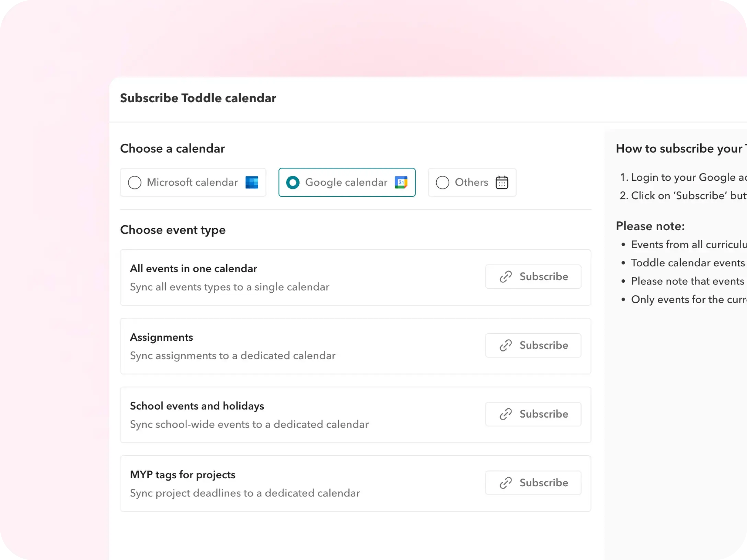The image size is (747, 560).
Task: Click link icon in MYP tags Subscribe button
Action: pos(506,483)
